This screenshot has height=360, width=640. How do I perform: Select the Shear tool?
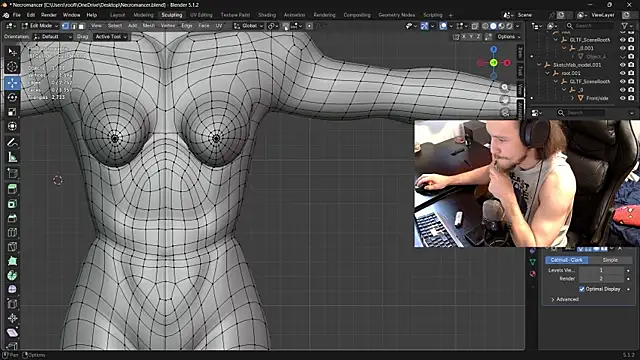click(13, 333)
